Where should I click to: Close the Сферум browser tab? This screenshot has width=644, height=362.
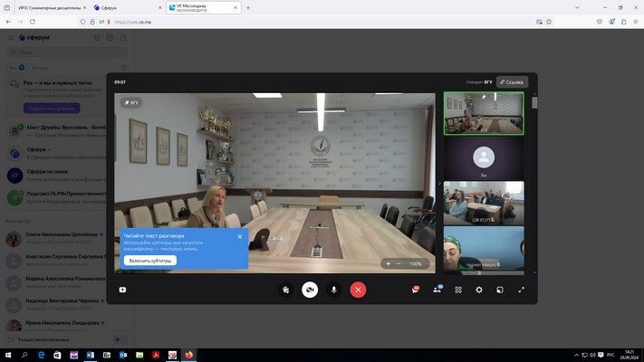point(159,8)
